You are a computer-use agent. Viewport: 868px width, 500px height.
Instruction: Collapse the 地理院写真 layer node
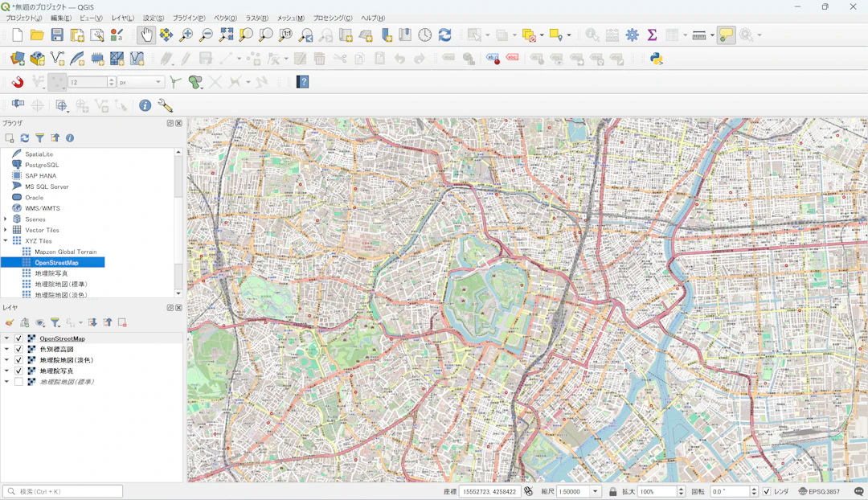click(6, 371)
